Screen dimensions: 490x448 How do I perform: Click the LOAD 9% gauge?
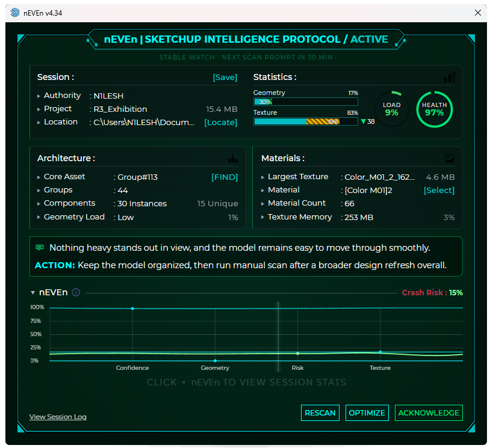[391, 109]
